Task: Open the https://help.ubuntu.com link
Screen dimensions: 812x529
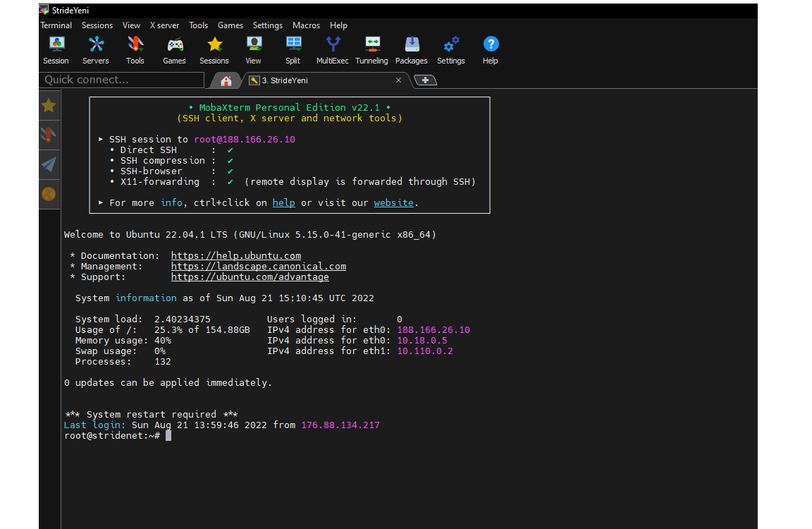Action: (x=236, y=255)
